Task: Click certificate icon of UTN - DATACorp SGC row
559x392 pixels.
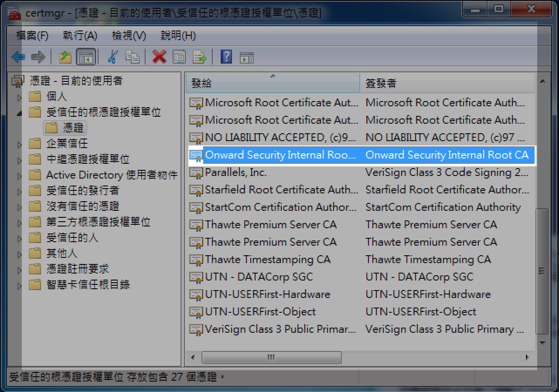Action: click(196, 277)
